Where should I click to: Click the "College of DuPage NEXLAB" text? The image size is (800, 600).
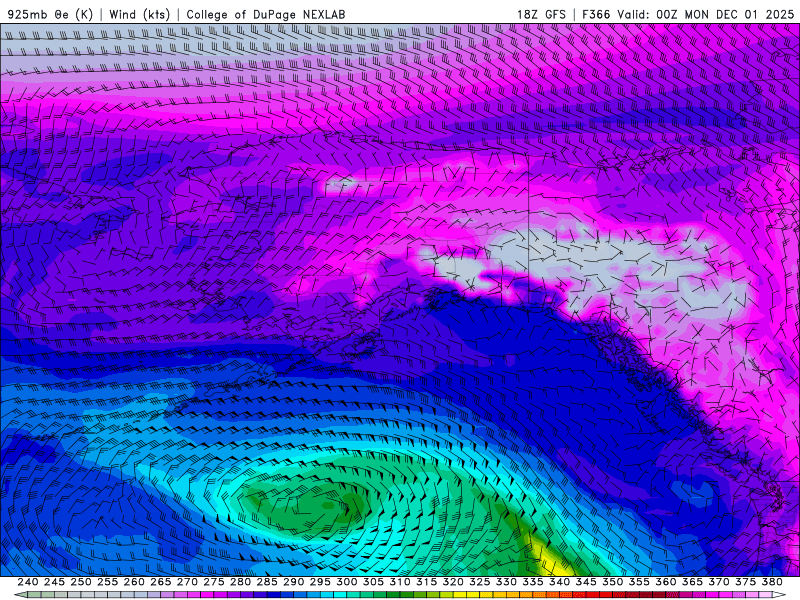point(266,14)
